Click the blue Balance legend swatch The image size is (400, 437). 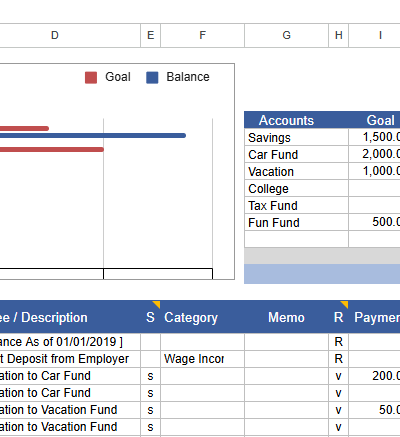coord(152,77)
